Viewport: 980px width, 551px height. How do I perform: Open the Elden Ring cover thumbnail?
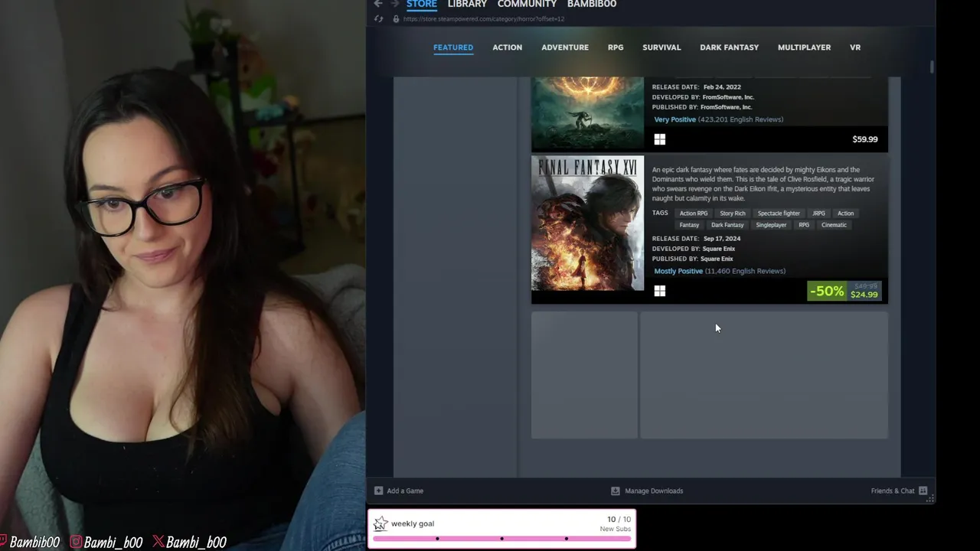[x=588, y=112]
